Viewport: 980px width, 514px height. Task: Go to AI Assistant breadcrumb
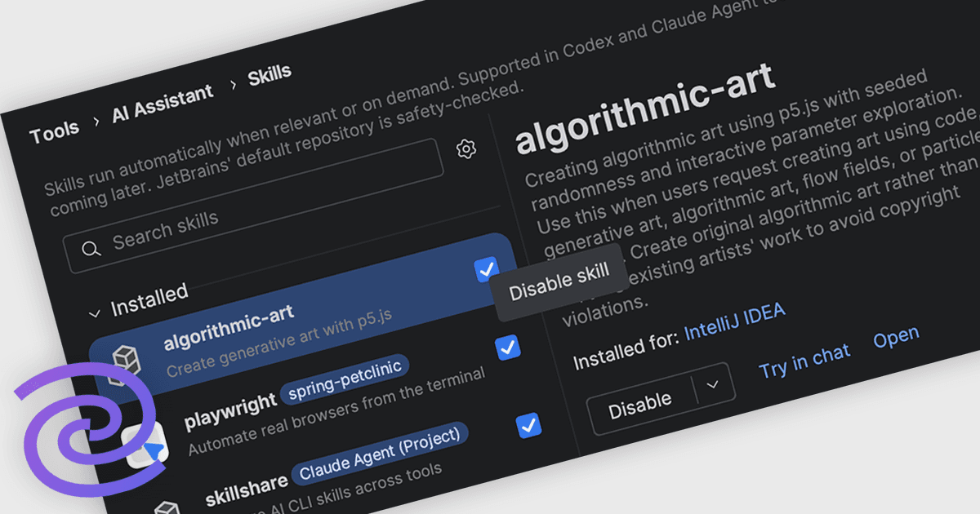click(163, 104)
